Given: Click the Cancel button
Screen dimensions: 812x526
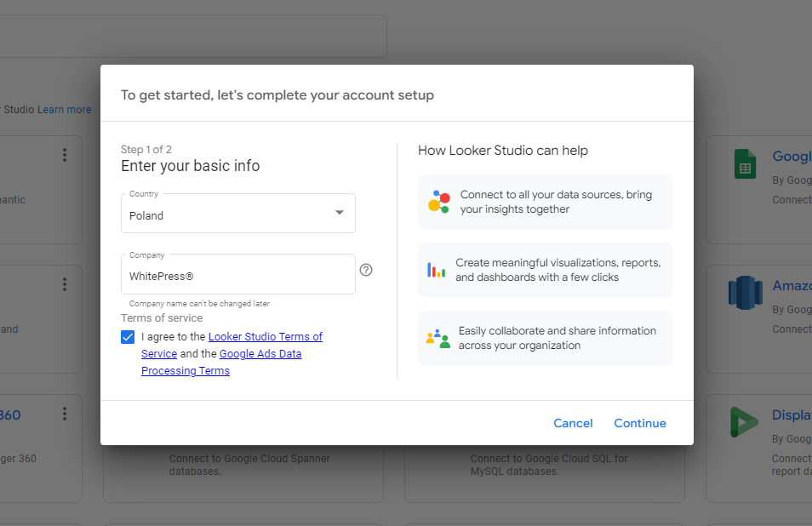Looking at the screenshot, I should click(573, 423).
